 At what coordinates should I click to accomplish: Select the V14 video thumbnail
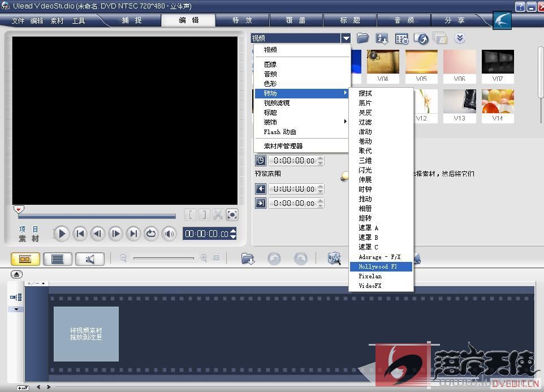(x=498, y=106)
